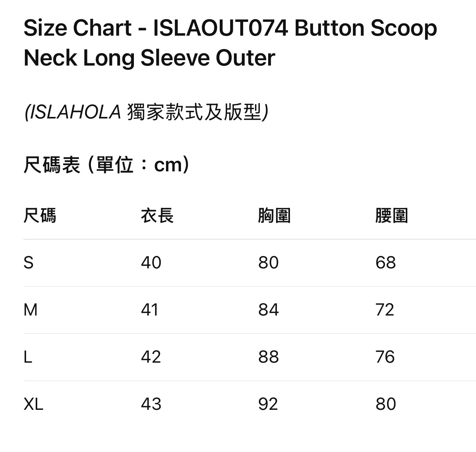Select the S size row label
476x452 pixels.
28,263
